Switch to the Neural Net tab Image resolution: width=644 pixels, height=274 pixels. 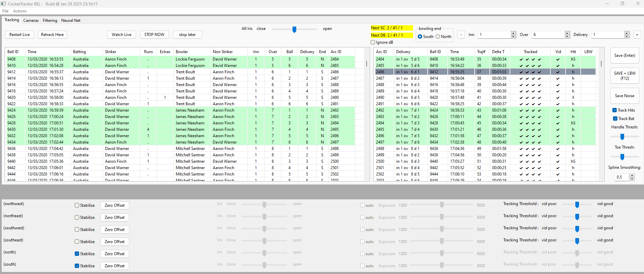coord(71,21)
